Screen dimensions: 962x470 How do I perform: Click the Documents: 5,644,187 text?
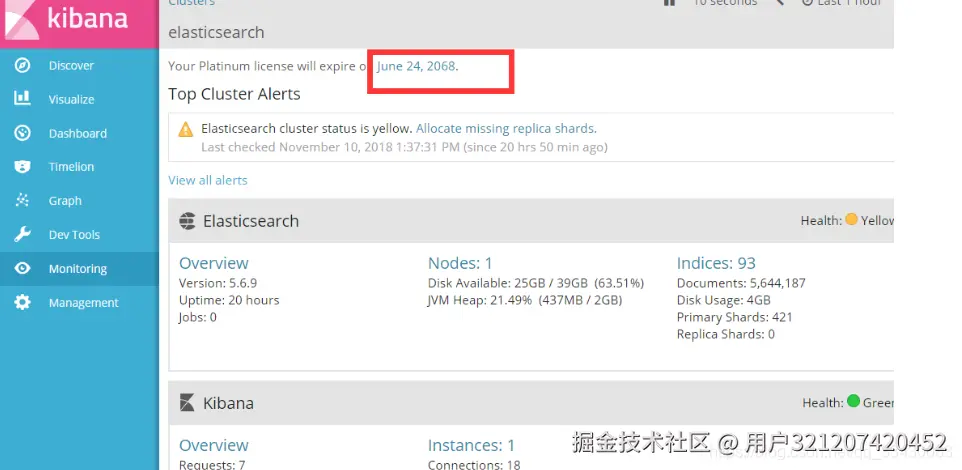pos(741,283)
